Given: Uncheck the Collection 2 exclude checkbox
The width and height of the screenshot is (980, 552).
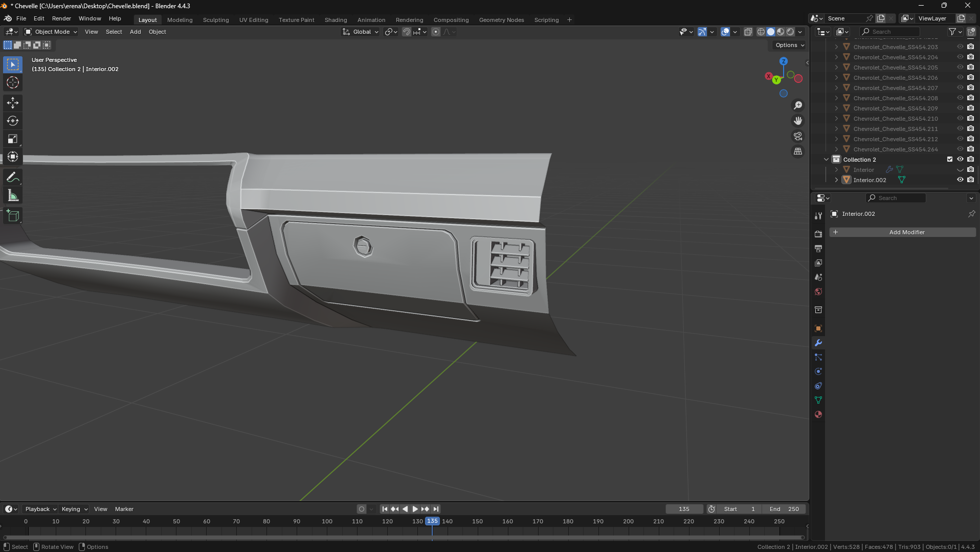Looking at the screenshot, I should [950, 159].
